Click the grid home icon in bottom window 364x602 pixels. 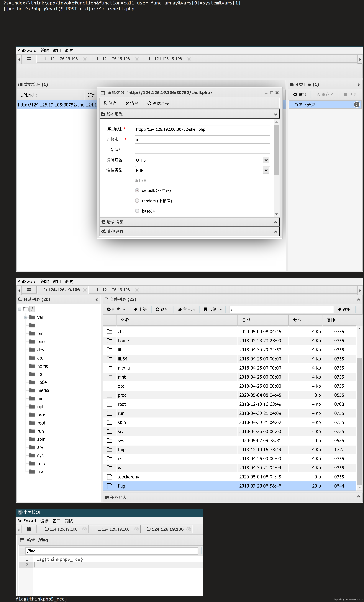29,529
